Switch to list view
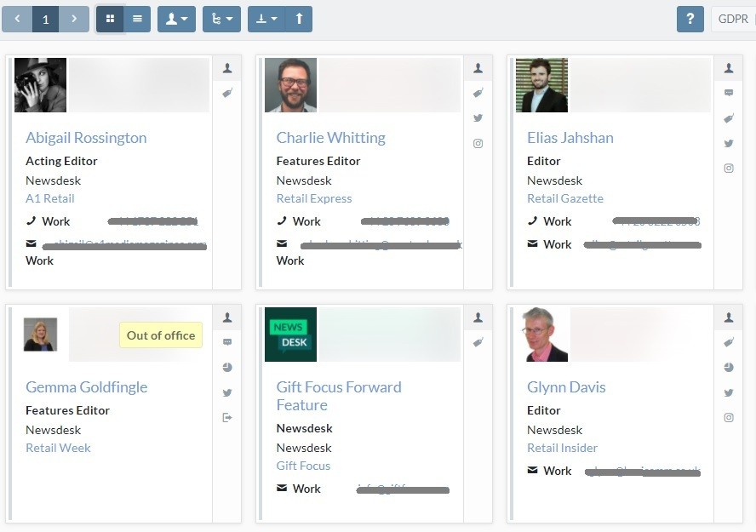This screenshot has width=756, height=532. 137,20
